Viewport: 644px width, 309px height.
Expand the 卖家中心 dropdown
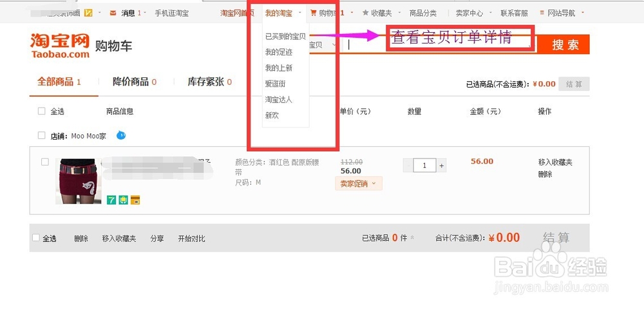point(490,13)
